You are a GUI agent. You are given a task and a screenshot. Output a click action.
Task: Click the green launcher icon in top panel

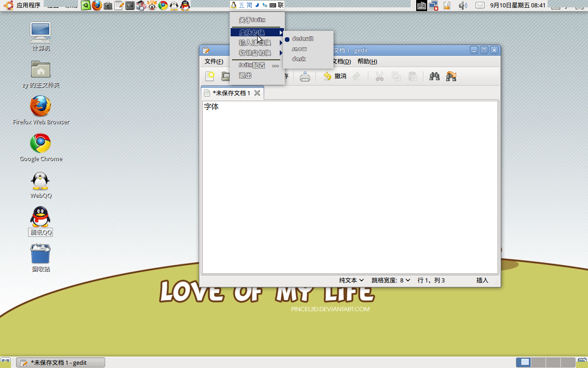point(85,6)
